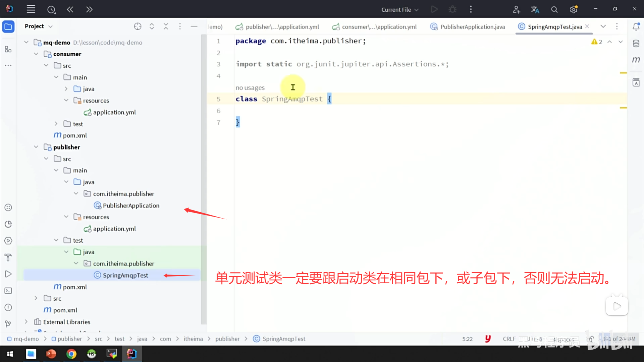Open the Database tool window icon

coord(636,43)
